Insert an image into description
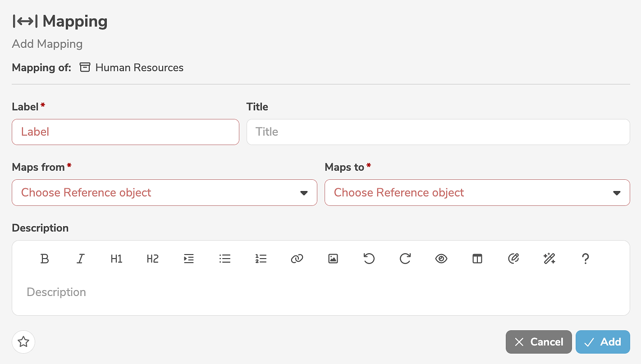 [x=333, y=259]
